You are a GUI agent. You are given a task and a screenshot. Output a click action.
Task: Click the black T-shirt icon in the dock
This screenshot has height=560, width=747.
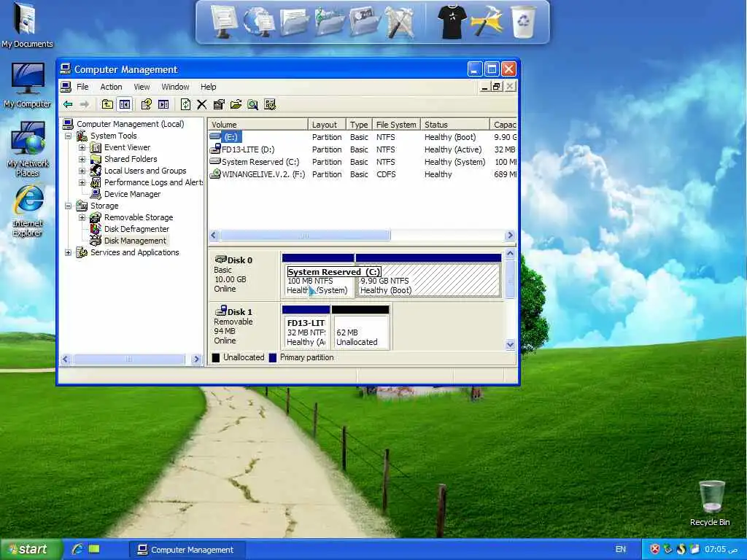tap(451, 22)
